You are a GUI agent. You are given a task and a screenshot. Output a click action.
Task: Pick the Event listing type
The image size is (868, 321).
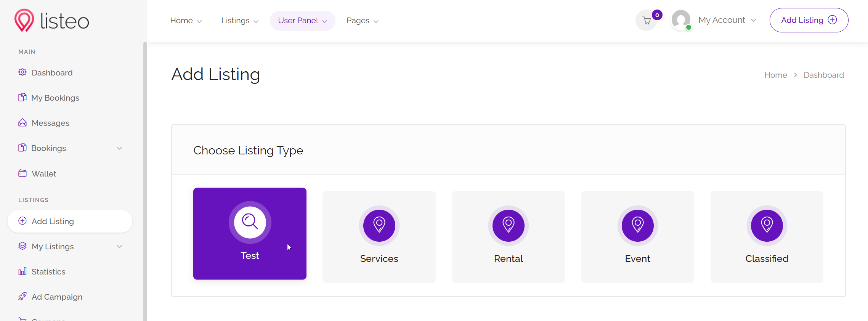637,237
